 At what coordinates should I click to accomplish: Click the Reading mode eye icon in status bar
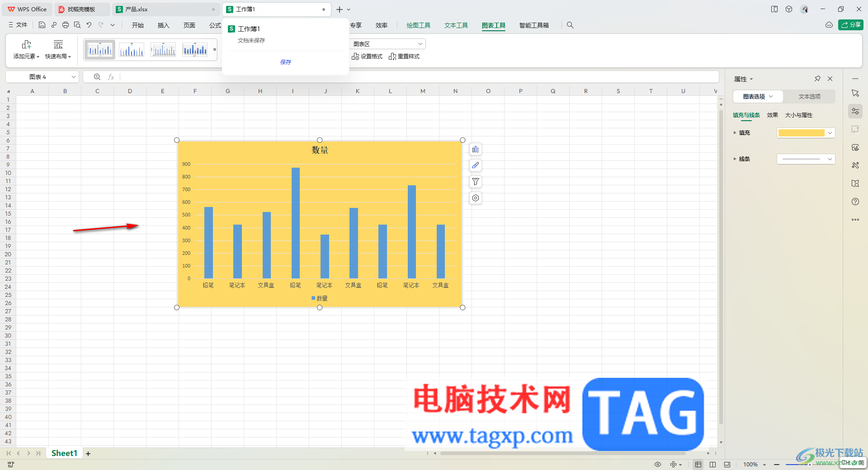click(x=658, y=464)
